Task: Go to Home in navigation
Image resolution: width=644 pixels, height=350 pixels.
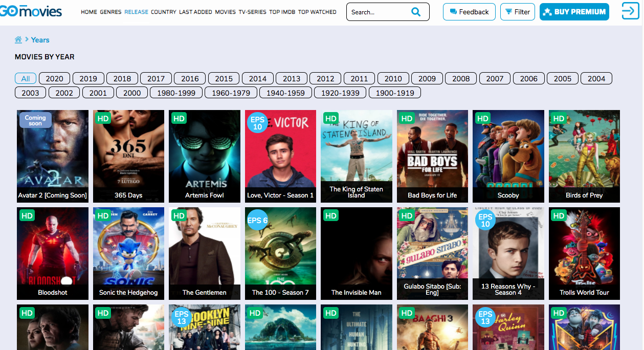Action: (x=89, y=12)
